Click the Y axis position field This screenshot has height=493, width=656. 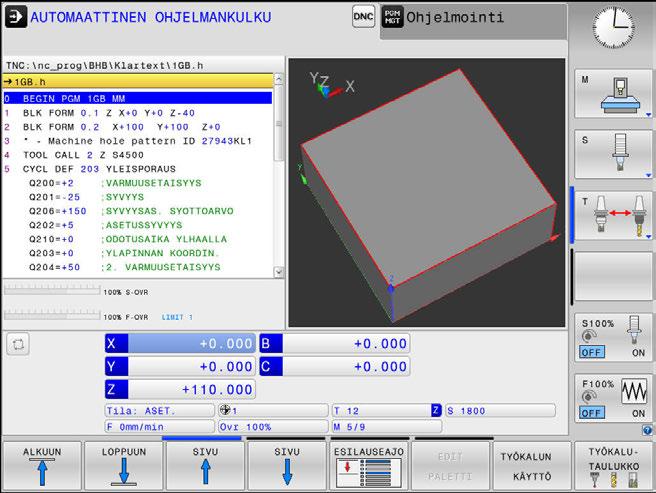[x=180, y=367]
